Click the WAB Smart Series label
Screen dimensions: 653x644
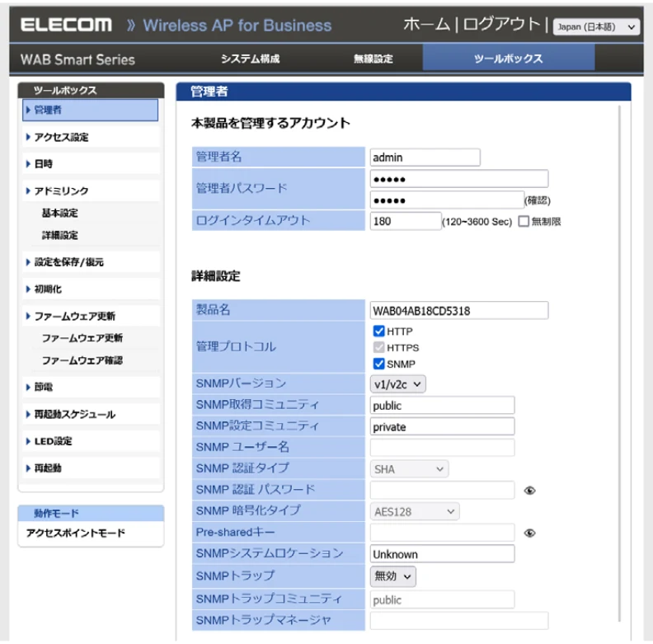pos(78,59)
